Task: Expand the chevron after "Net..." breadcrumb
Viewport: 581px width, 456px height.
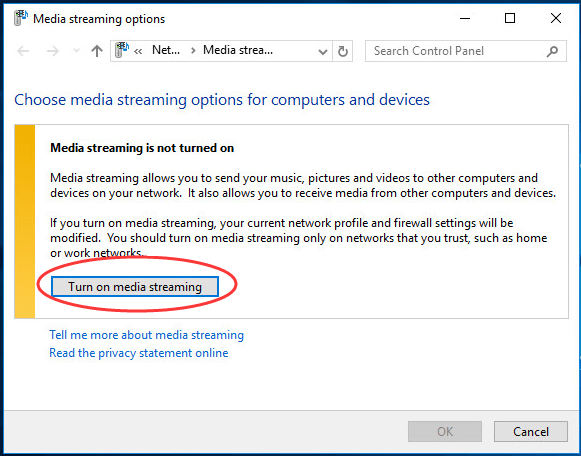Action: [193, 51]
